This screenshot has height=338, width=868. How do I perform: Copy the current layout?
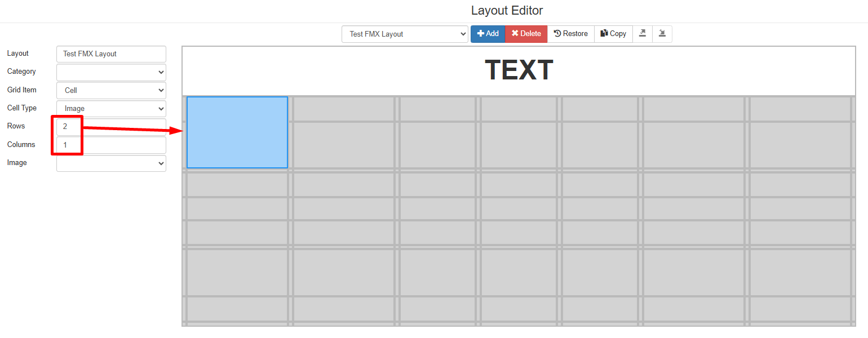(x=614, y=34)
